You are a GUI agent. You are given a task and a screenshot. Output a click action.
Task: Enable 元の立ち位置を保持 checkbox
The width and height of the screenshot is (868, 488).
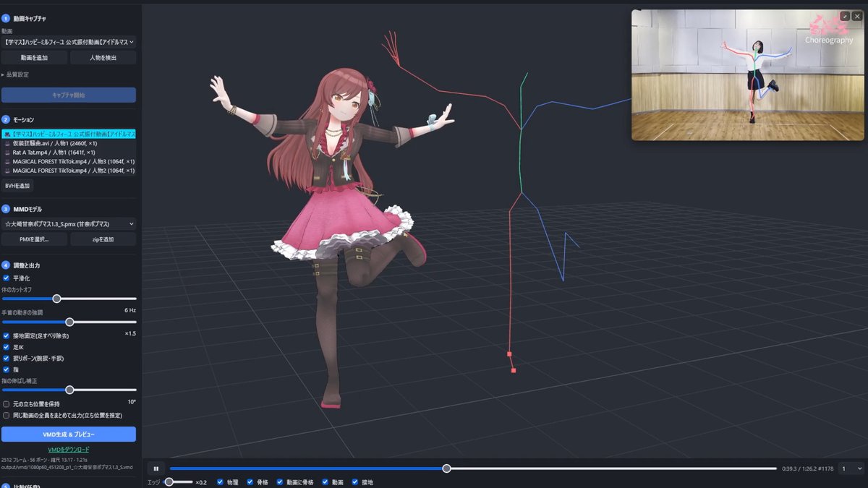(x=7, y=404)
